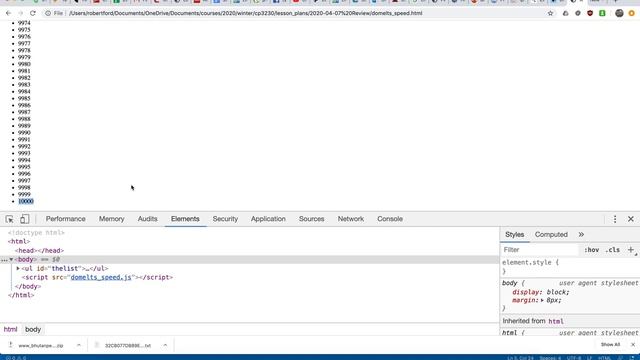Viewport: 640px width, 360px height.
Task: Click the UTF-8 encoding in status bar
Action: pyautogui.click(x=573, y=358)
